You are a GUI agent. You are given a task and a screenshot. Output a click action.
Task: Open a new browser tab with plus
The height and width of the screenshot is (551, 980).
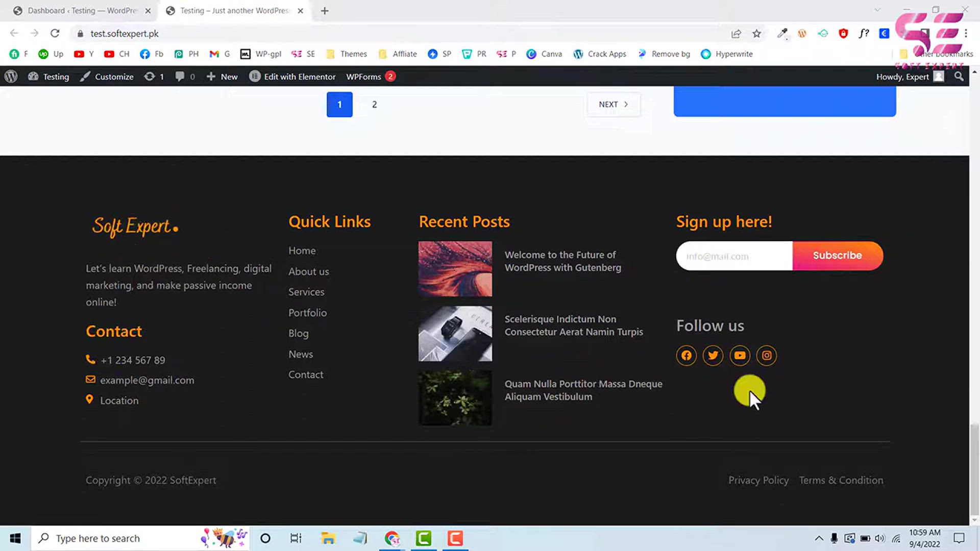325,11
